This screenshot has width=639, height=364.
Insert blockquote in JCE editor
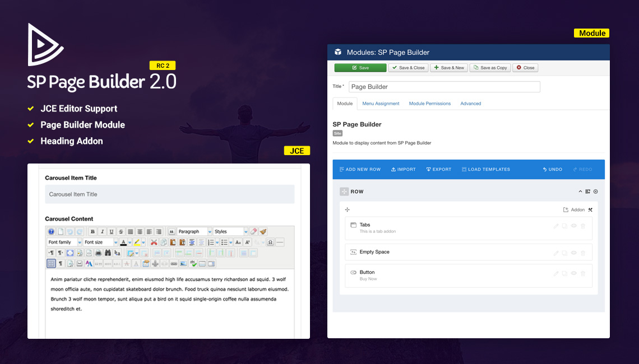[x=172, y=232]
